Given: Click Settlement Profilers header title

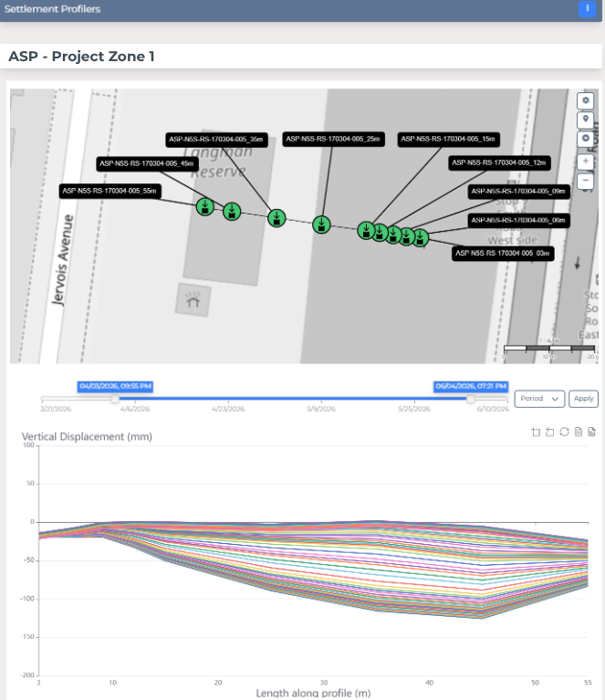Looking at the screenshot, I should [x=52, y=9].
